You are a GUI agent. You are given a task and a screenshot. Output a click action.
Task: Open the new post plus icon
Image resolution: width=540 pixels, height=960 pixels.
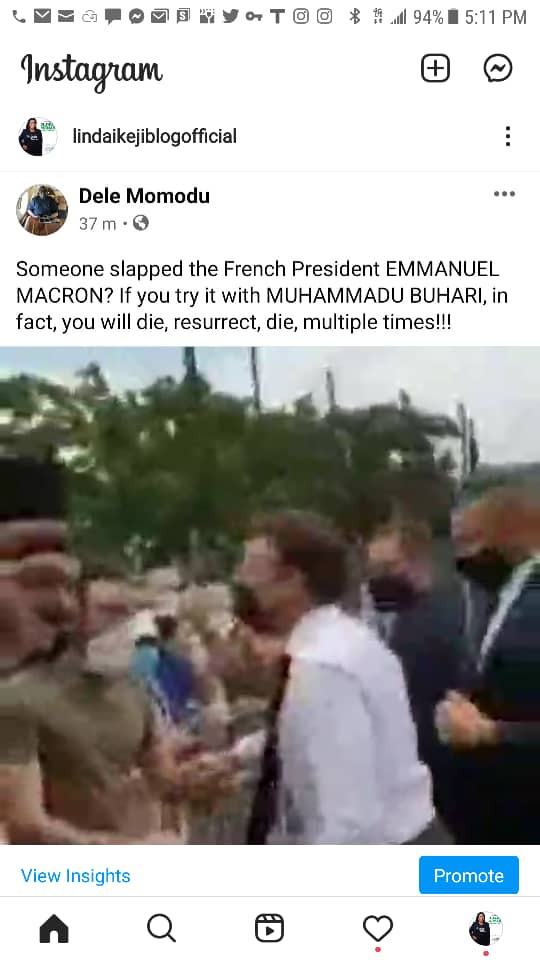coord(435,68)
